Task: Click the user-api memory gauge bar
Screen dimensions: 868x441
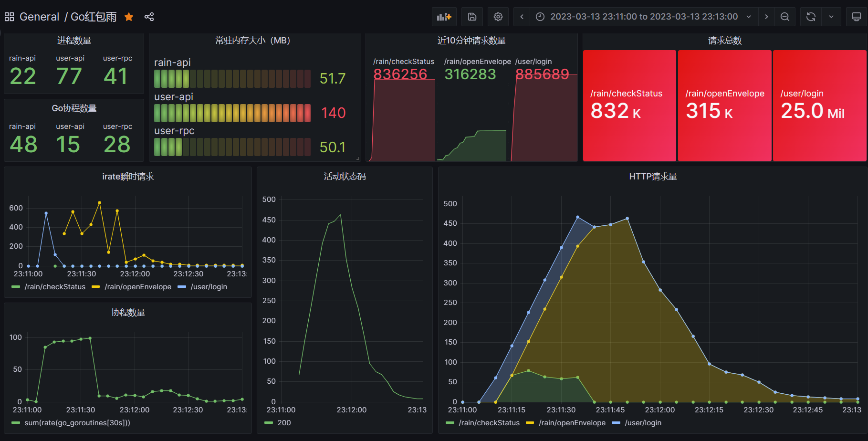Action: tap(232, 113)
